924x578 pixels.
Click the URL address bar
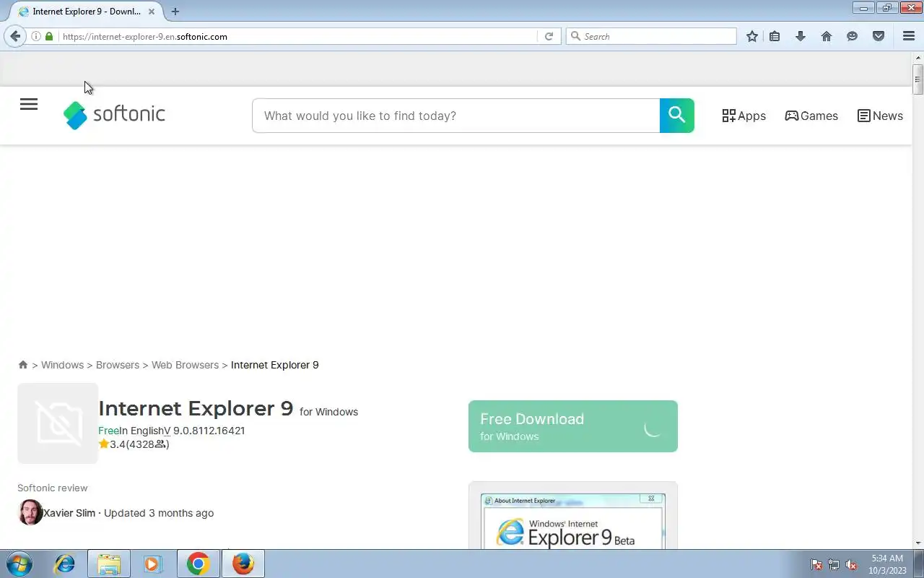click(296, 36)
